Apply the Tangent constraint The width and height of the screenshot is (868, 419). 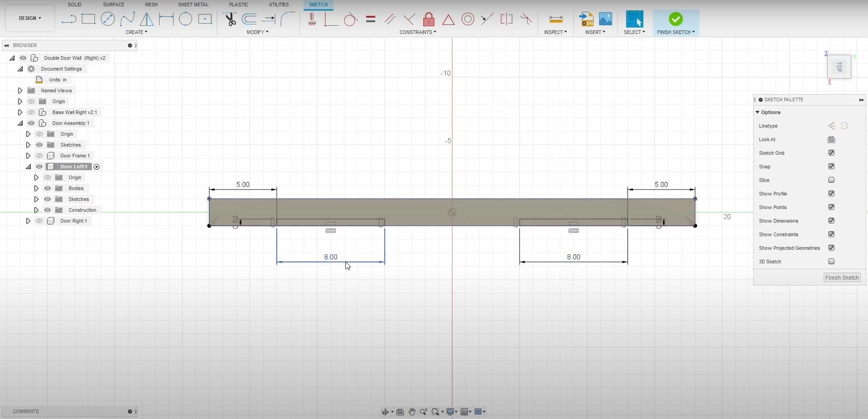(x=350, y=19)
